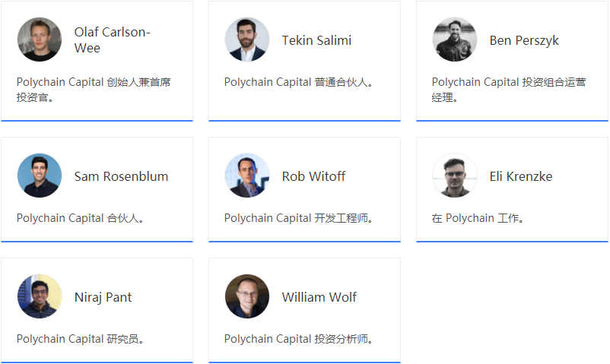The height and width of the screenshot is (364, 610).
Task: Select the William Wolf name
Action: [319, 297]
